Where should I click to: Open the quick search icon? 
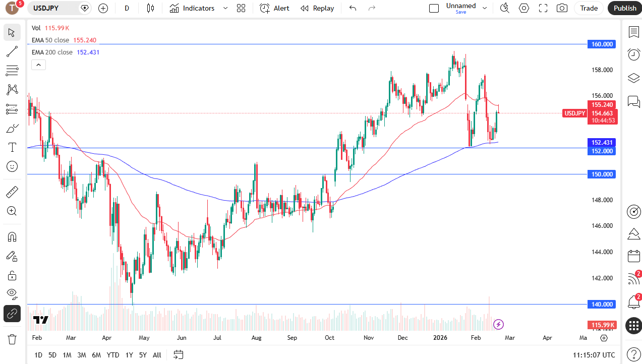(504, 8)
